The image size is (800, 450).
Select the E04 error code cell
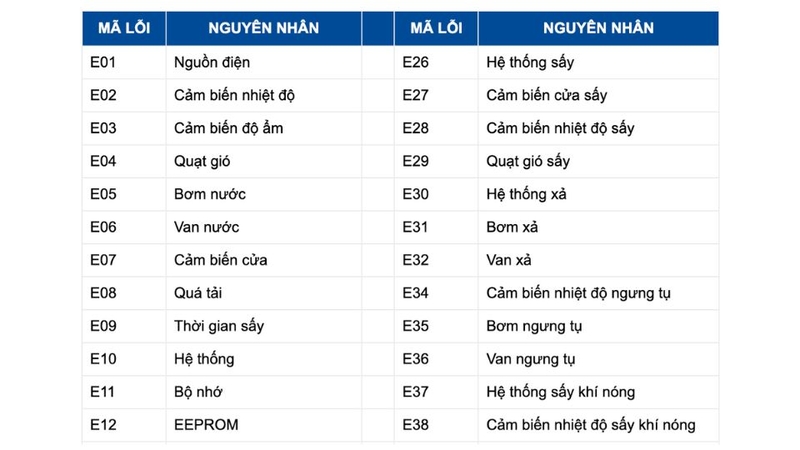point(104,161)
